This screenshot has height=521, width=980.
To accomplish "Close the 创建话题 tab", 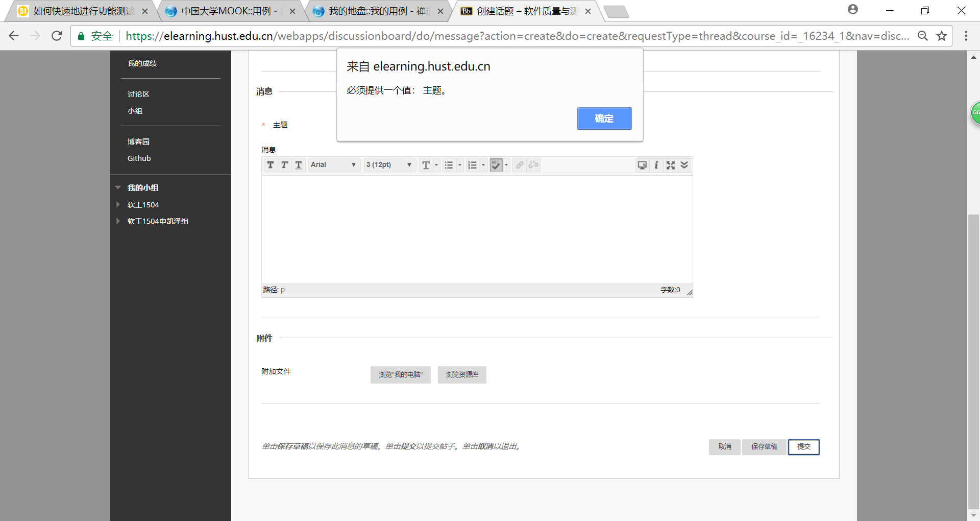I will pos(588,11).
